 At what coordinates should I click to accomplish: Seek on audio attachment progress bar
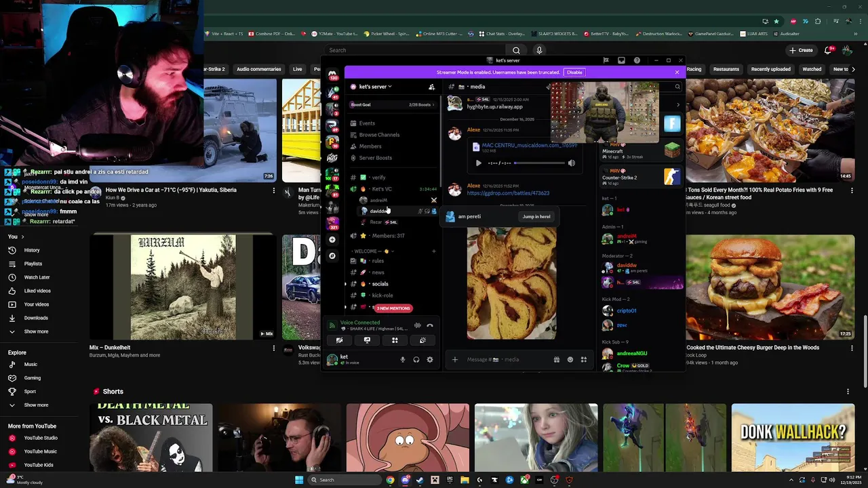539,163
